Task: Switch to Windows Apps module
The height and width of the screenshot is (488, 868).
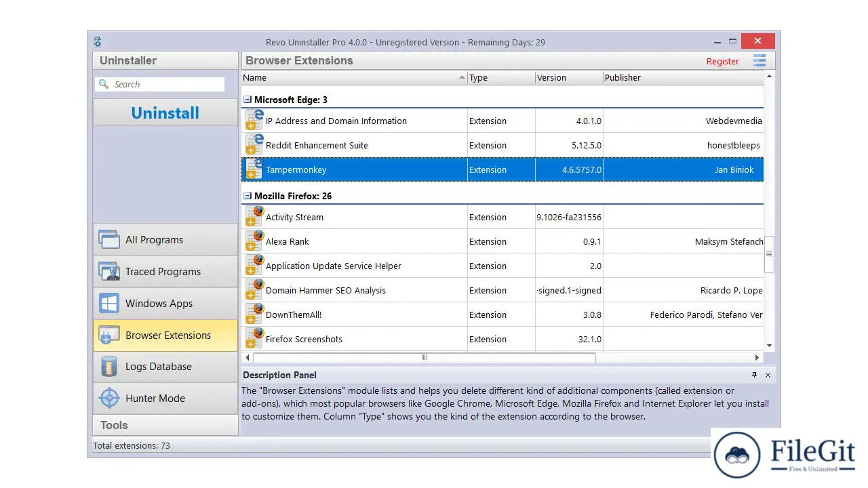Action: click(x=165, y=303)
